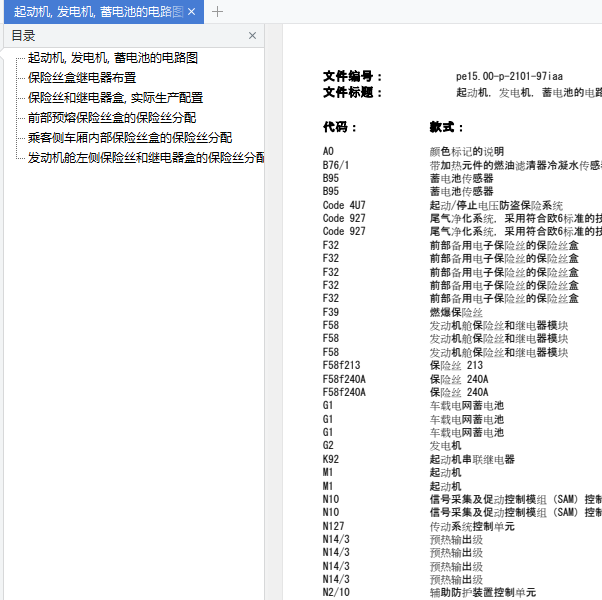Click the 文件标题 label

pos(352,92)
